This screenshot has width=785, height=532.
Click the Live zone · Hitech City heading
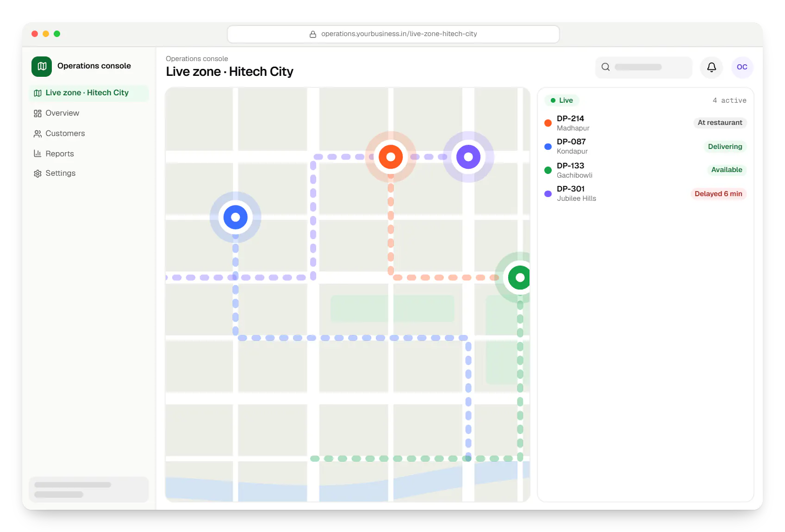(230, 72)
